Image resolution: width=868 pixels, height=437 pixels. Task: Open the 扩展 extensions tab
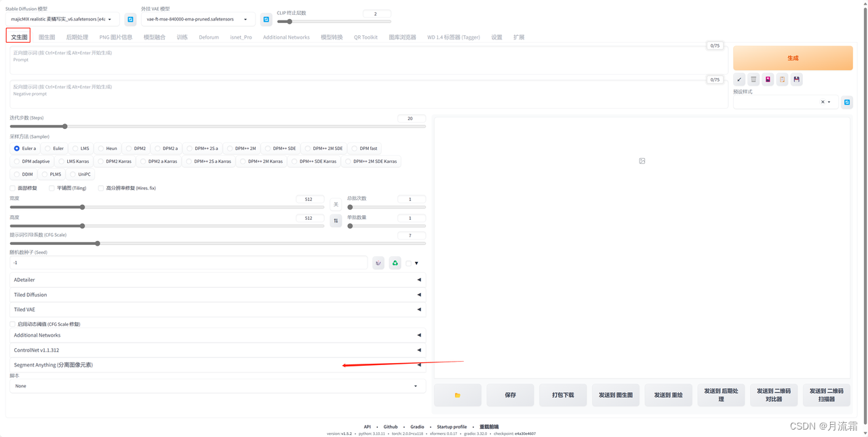tap(519, 37)
